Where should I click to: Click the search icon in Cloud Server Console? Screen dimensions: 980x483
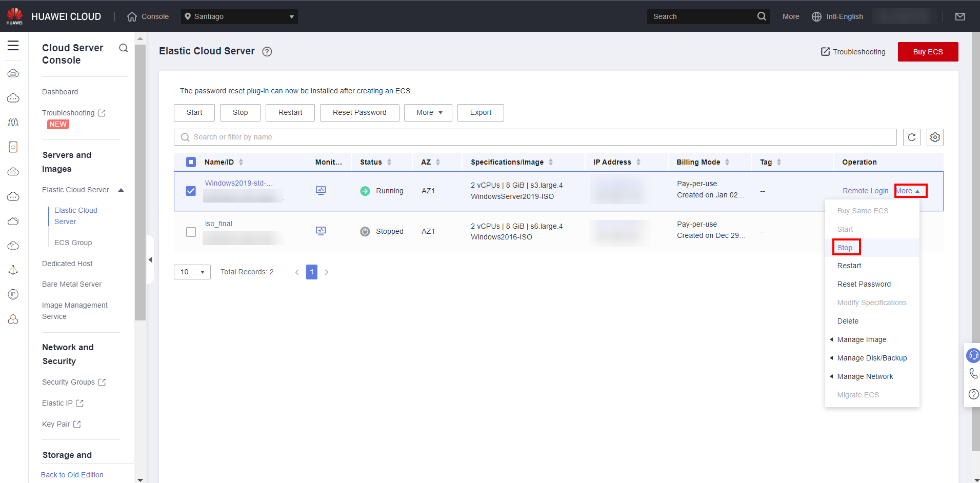(x=123, y=48)
